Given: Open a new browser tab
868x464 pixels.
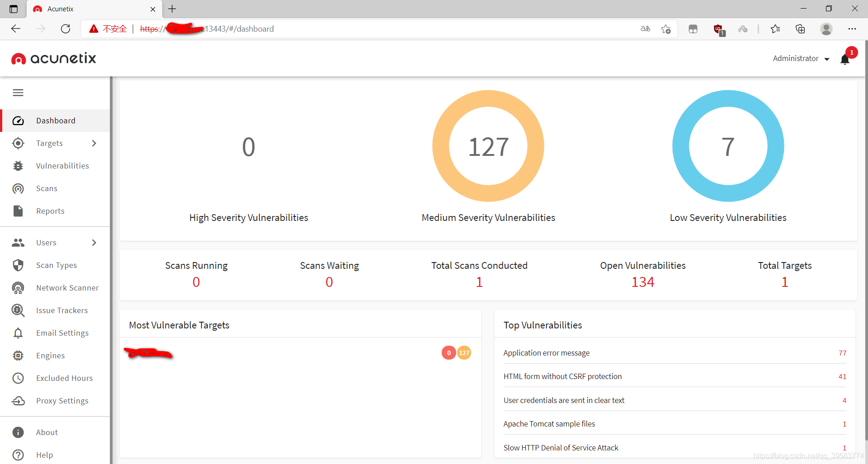Looking at the screenshot, I should [172, 9].
